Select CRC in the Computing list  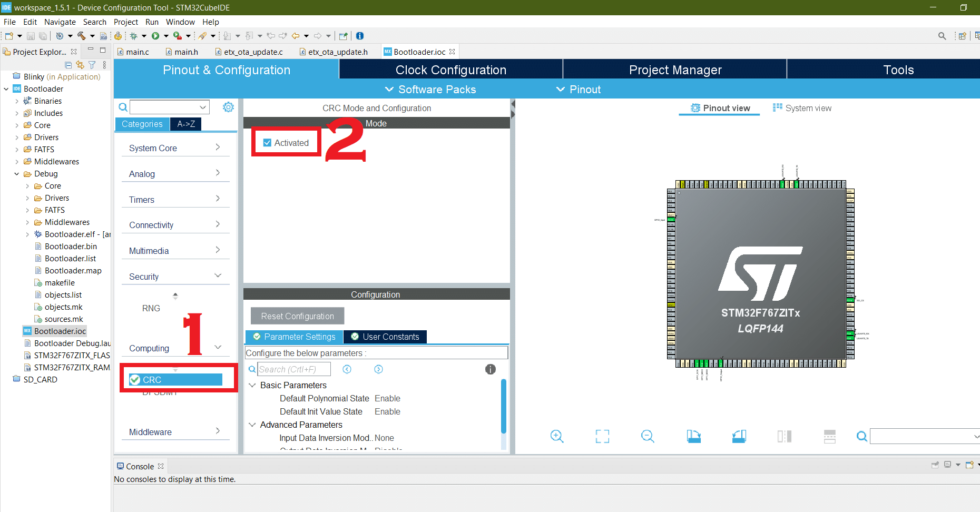tap(175, 380)
